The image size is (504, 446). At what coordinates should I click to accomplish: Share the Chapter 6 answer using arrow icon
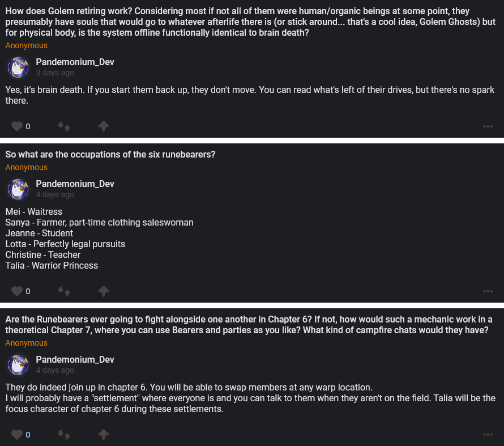[104, 435]
